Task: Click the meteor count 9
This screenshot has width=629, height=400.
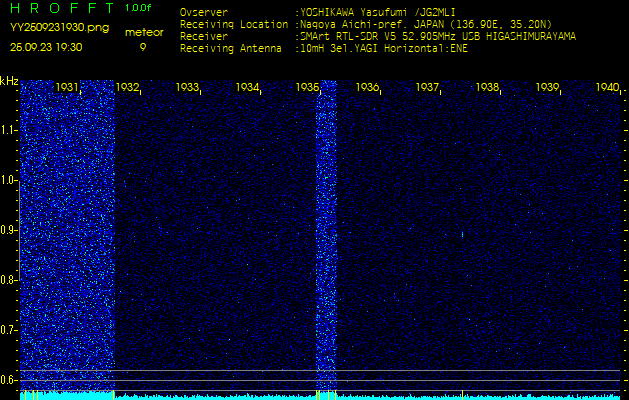Action: (x=143, y=47)
